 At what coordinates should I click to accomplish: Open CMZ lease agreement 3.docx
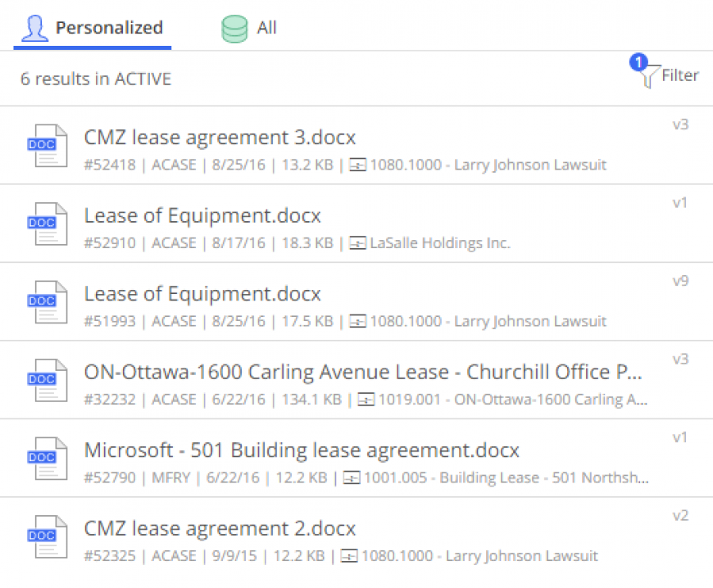coord(220,138)
